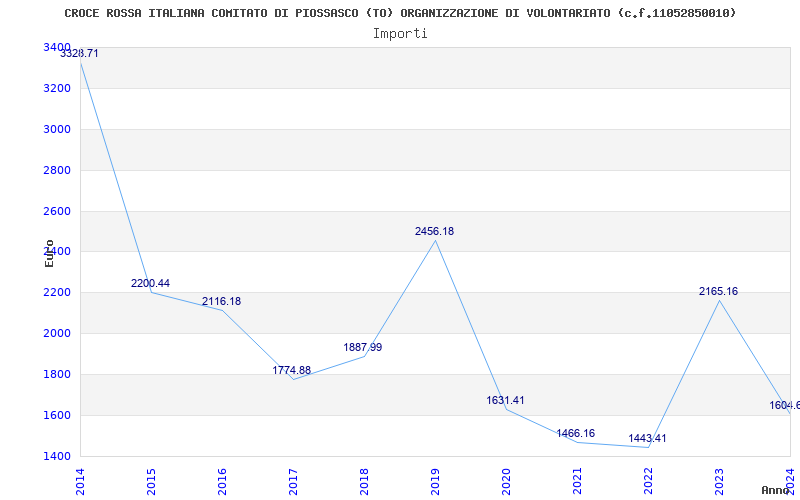Image resolution: width=800 pixels, height=500 pixels.
Task: Click the 2022 x-axis year label
Action: click(648, 482)
